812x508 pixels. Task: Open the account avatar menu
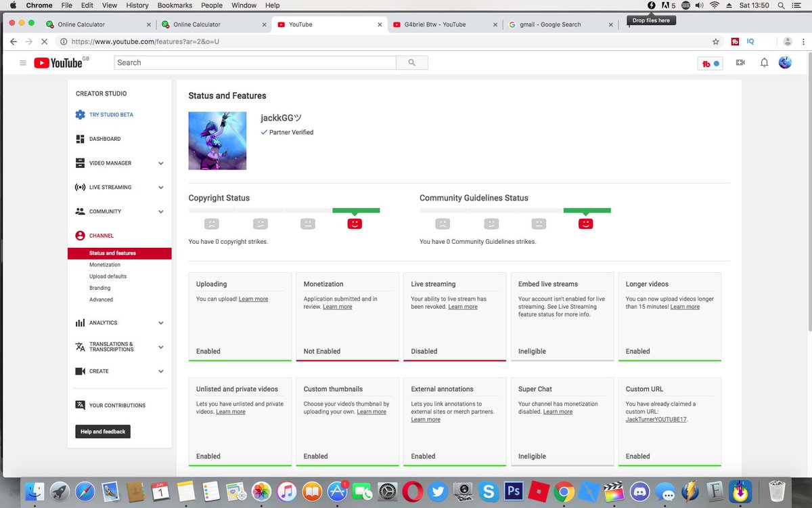pos(785,62)
